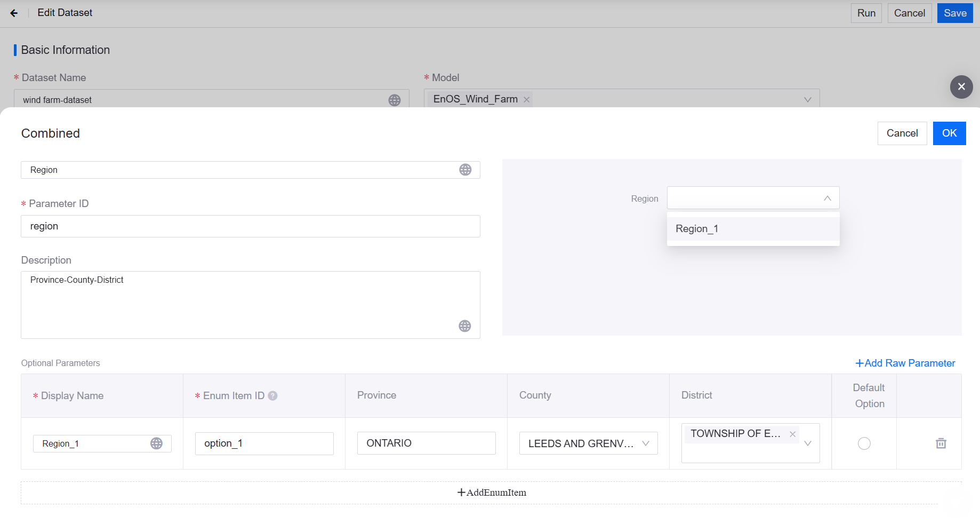Image resolution: width=980 pixels, height=524 pixels.
Task: Expand the Model dropdown arrow
Action: [808, 99]
